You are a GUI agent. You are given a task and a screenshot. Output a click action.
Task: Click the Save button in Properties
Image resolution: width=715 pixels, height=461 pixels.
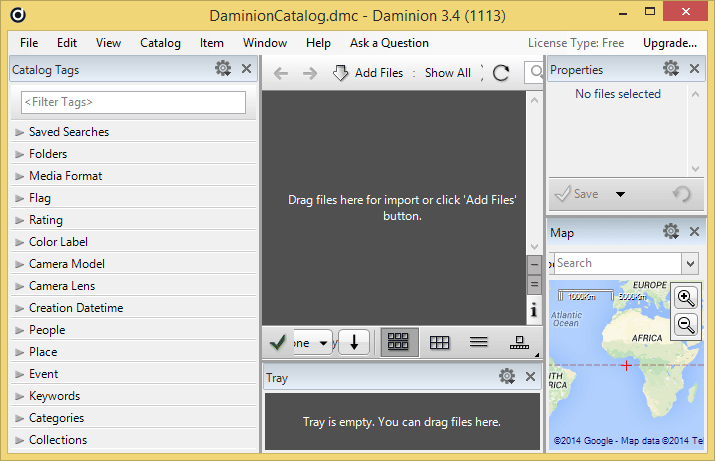(x=577, y=194)
